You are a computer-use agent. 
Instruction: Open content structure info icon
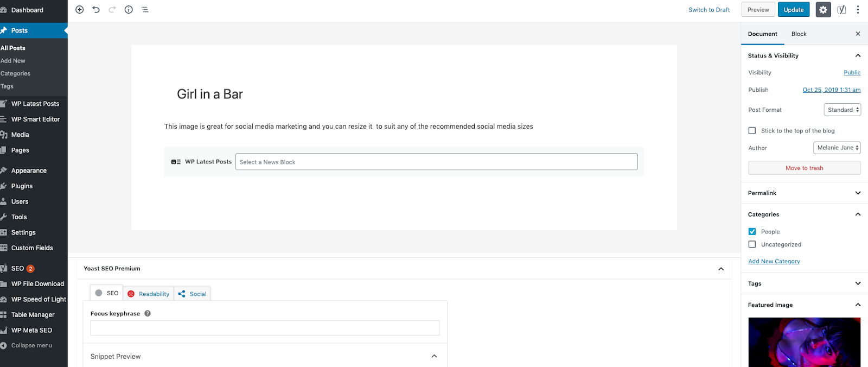129,10
